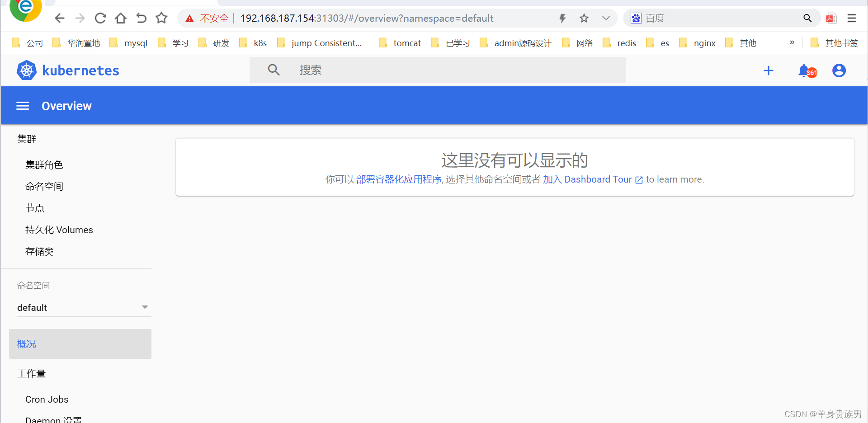Click the browser back arrow
This screenshot has width=868, height=423.
click(x=59, y=18)
